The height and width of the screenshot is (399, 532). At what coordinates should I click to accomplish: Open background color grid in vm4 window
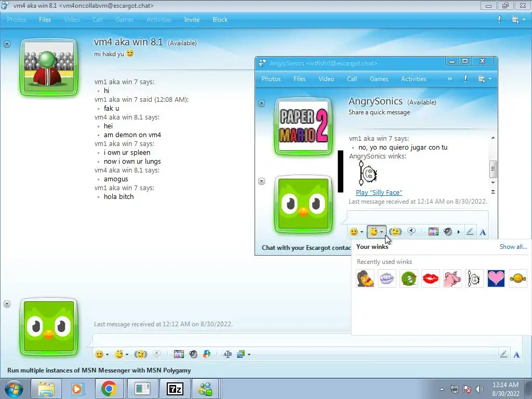pyautogui.click(x=179, y=354)
